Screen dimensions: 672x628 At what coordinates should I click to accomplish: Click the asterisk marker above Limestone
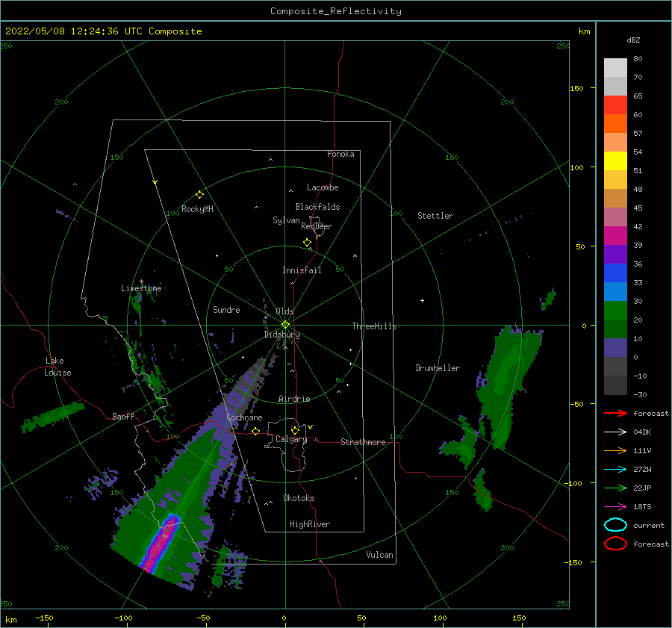(x=141, y=282)
